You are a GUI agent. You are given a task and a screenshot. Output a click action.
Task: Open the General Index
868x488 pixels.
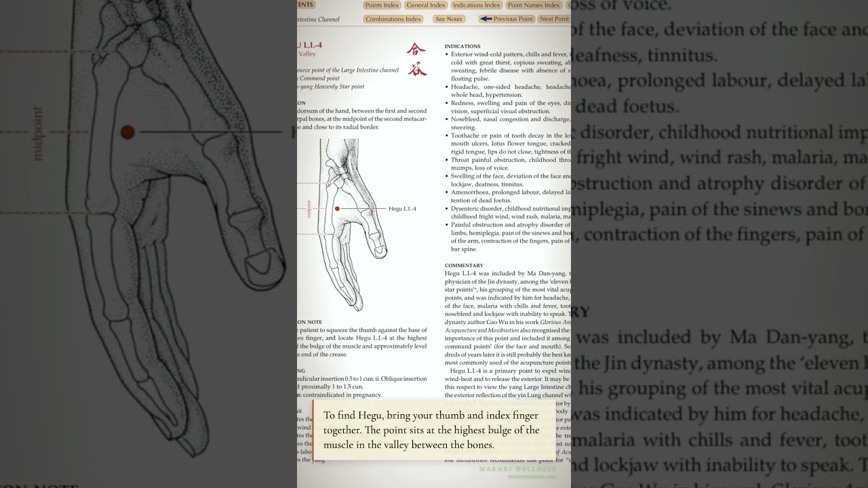(x=426, y=5)
